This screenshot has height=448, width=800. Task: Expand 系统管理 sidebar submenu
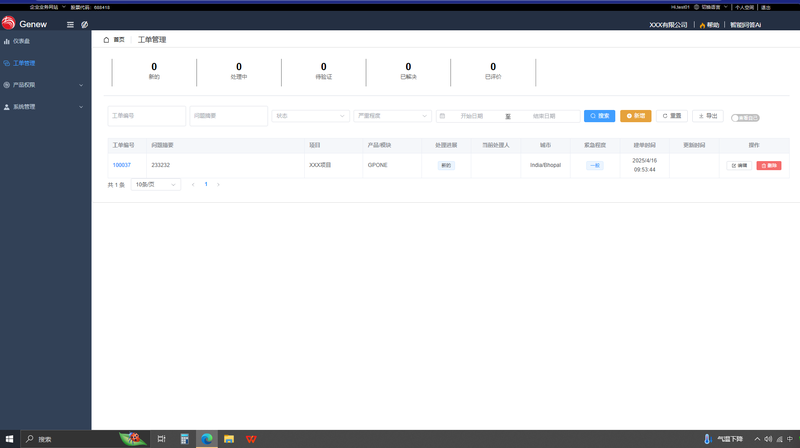(45, 107)
